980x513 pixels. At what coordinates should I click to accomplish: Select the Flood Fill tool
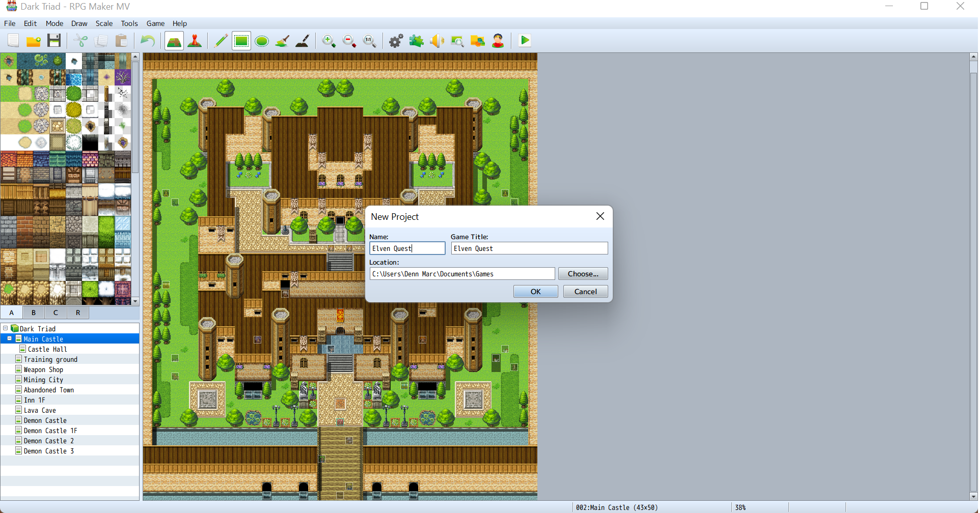[282, 41]
